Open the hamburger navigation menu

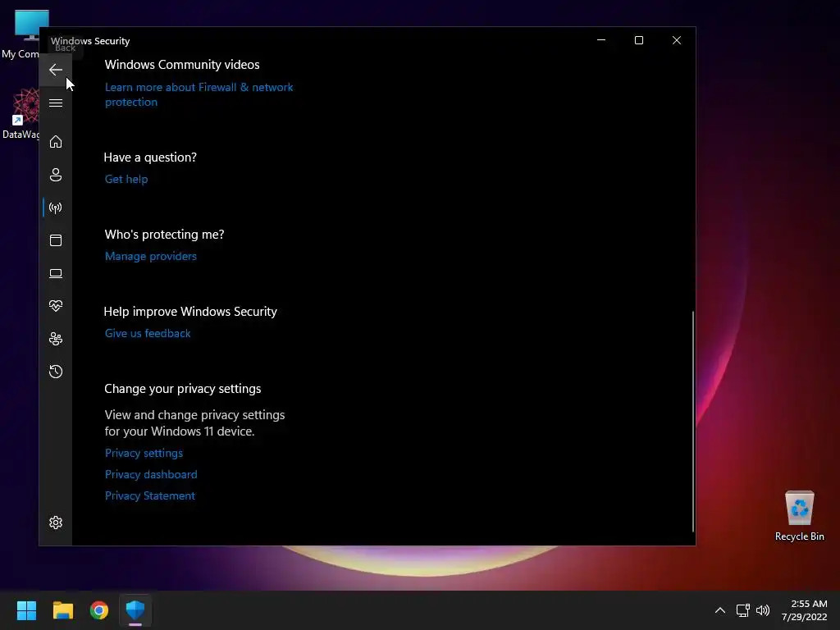pos(56,103)
